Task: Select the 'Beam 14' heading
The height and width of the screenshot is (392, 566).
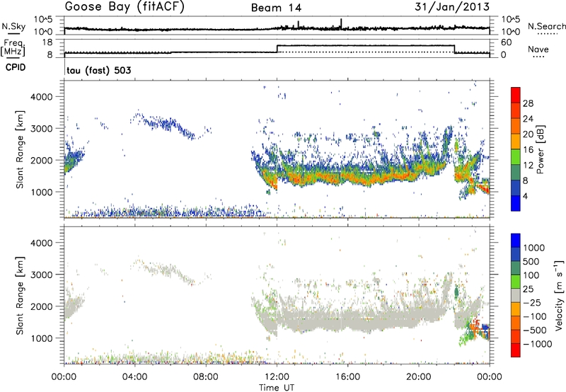Action: pos(276,8)
